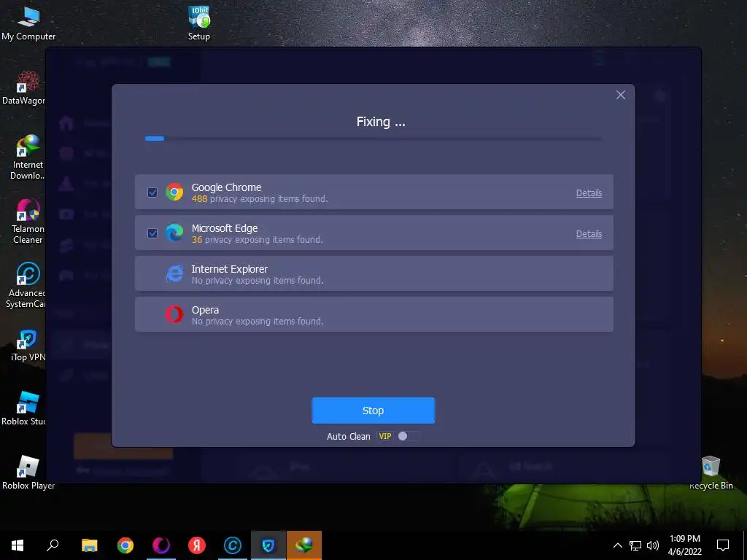
Task: Open the IObit Setup desktop icon
Action: (x=198, y=24)
